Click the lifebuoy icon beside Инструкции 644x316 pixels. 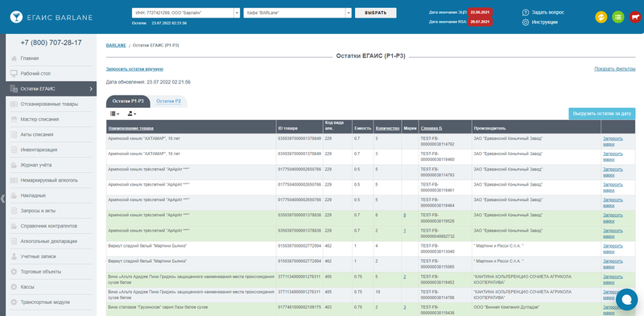[526, 23]
